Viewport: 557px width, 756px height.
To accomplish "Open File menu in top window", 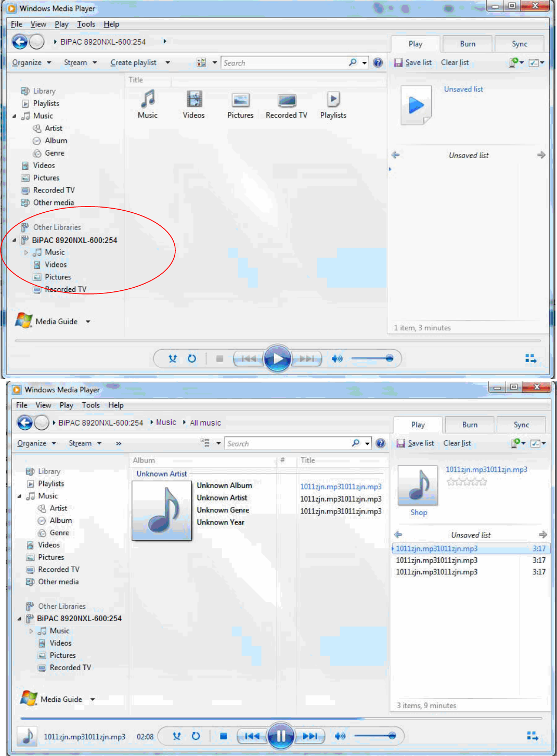I will (x=17, y=24).
